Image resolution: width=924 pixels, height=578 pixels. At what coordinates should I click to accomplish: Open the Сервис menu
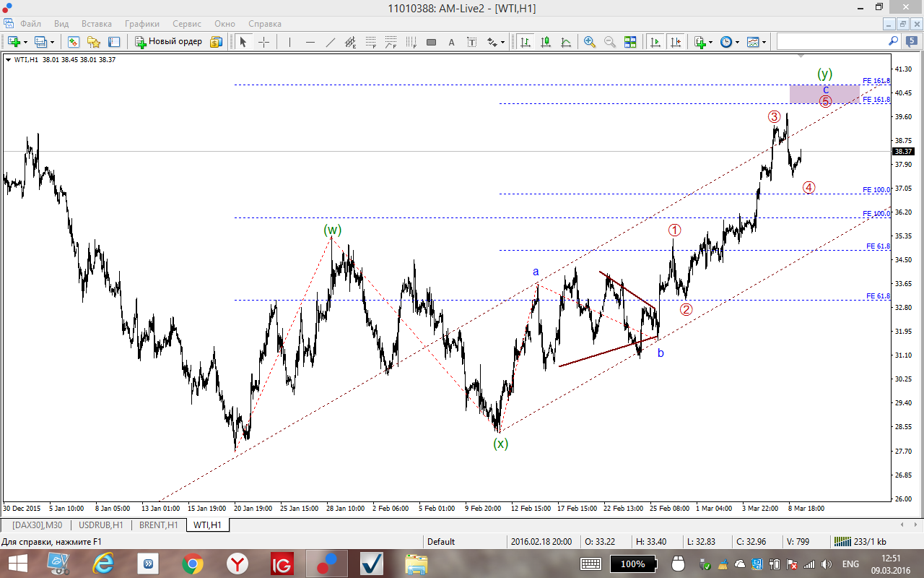point(188,24)
